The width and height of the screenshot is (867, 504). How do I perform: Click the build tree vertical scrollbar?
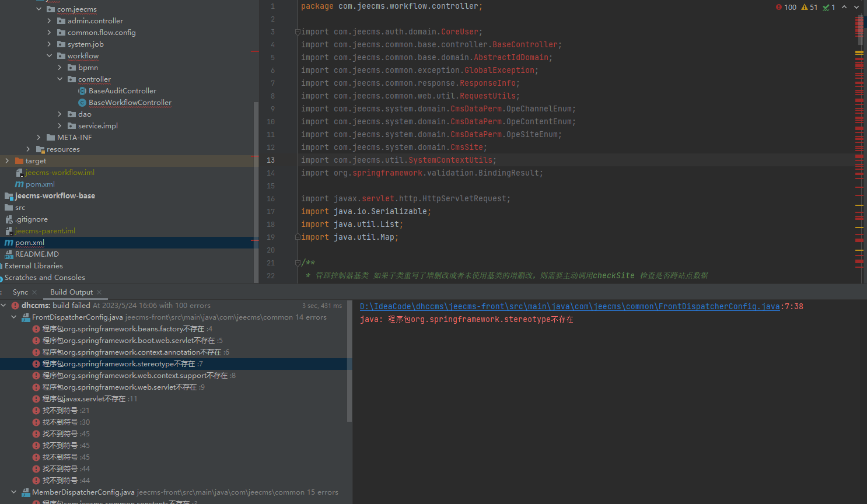click(349, 362)
